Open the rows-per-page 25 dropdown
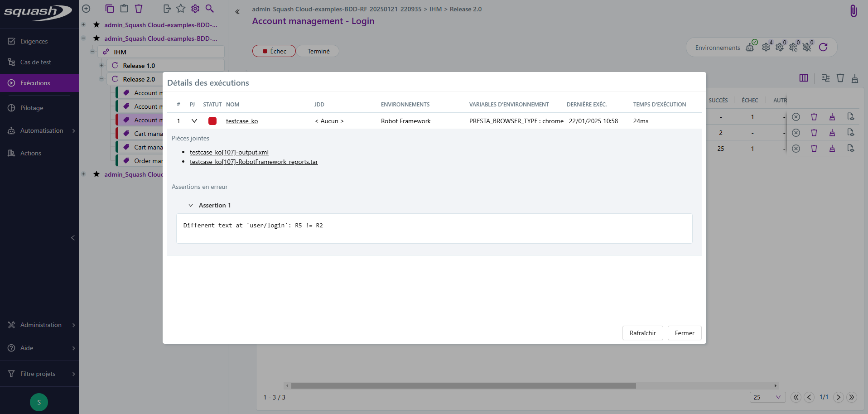 click(x=767, y=397)
